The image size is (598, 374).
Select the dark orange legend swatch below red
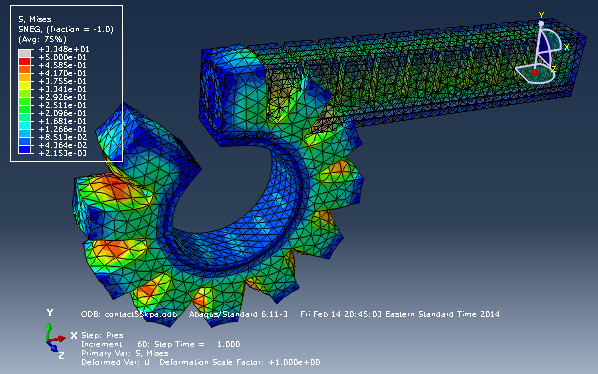pos(24,69)
